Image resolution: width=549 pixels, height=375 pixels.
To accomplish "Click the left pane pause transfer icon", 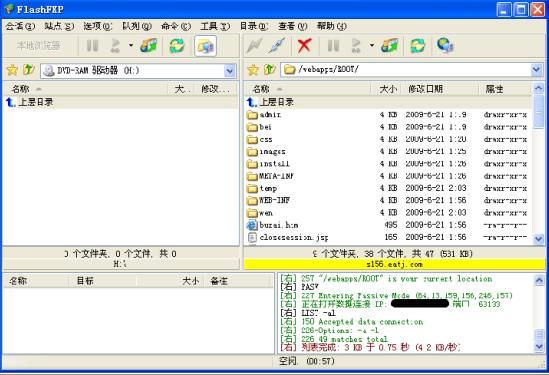I will click(92, 46).
